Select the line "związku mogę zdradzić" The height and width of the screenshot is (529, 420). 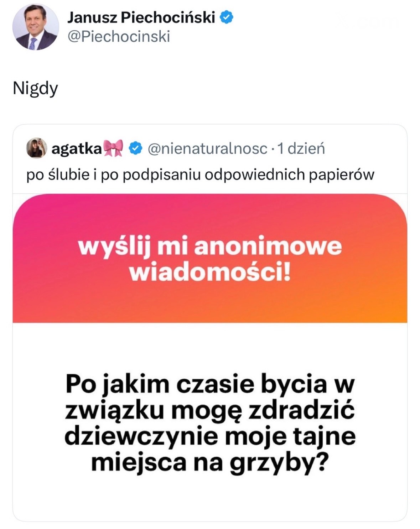(x=210, y=410)
